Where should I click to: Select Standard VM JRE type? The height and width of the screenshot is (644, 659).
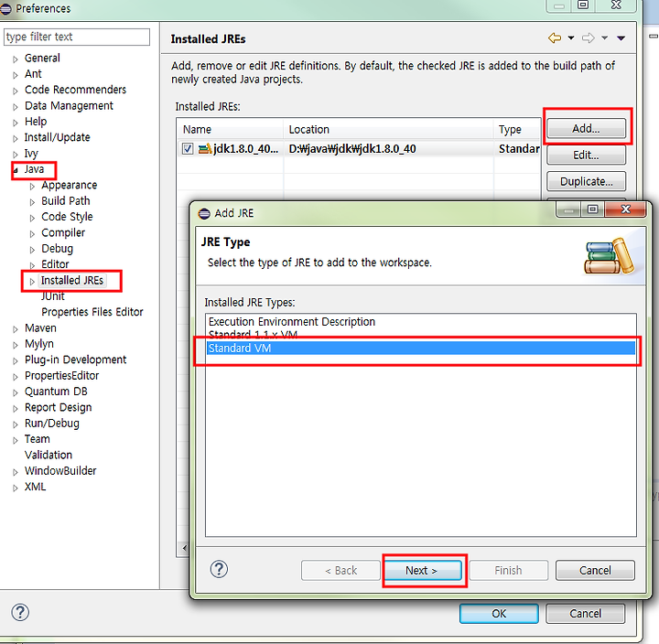[x=421, y=349]
